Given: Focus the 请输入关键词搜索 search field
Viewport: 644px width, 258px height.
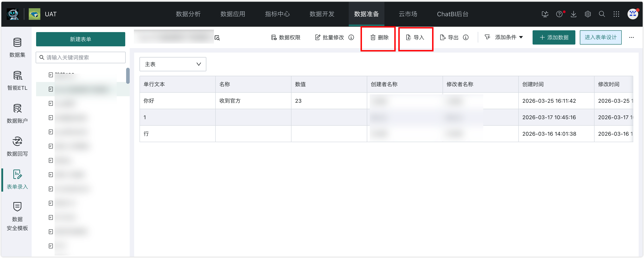Looking at the screenshot, I should click(x=80, y=57).
